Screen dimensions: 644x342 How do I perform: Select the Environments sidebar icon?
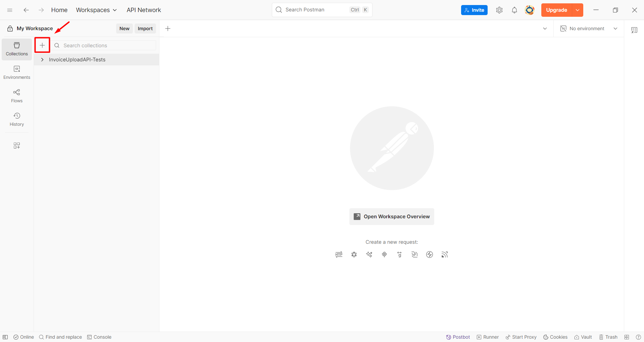point(16,72)
